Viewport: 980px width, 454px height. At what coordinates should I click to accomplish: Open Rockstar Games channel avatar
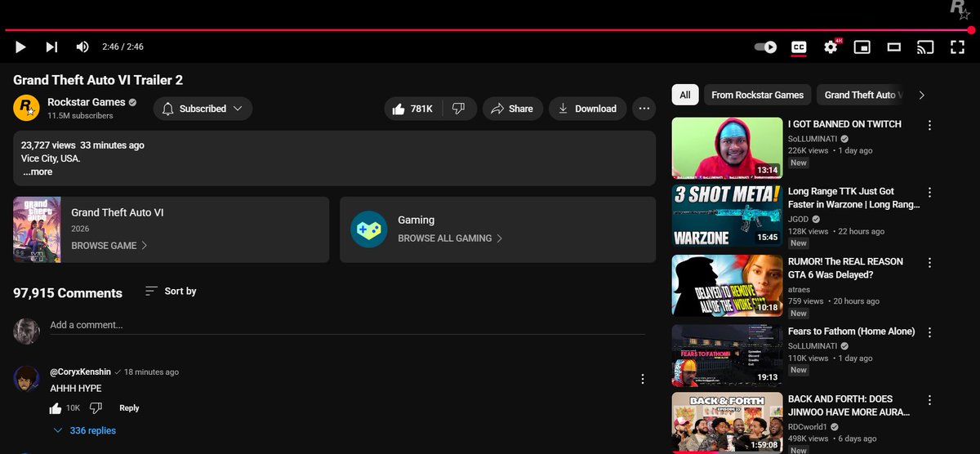[x=26, y=108]
